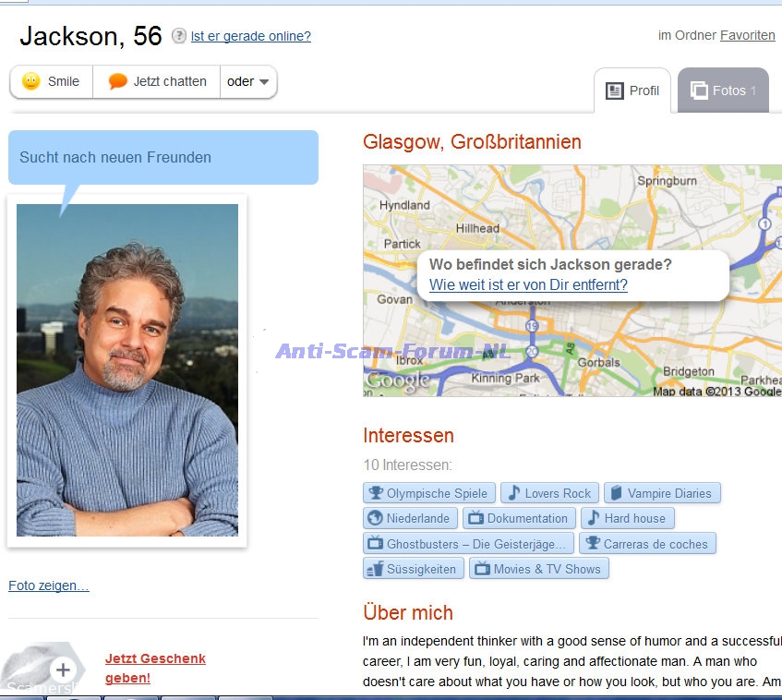Click the Smile emoji button
Viewport: 782px width, 700px height.
coord(52,81)
